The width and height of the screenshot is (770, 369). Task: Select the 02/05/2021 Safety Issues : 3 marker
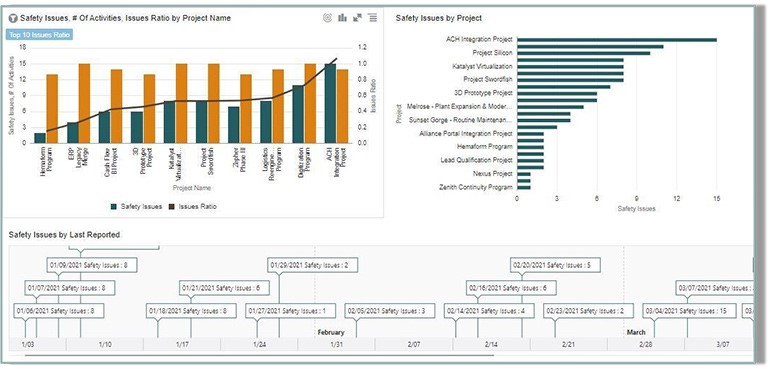390,311
